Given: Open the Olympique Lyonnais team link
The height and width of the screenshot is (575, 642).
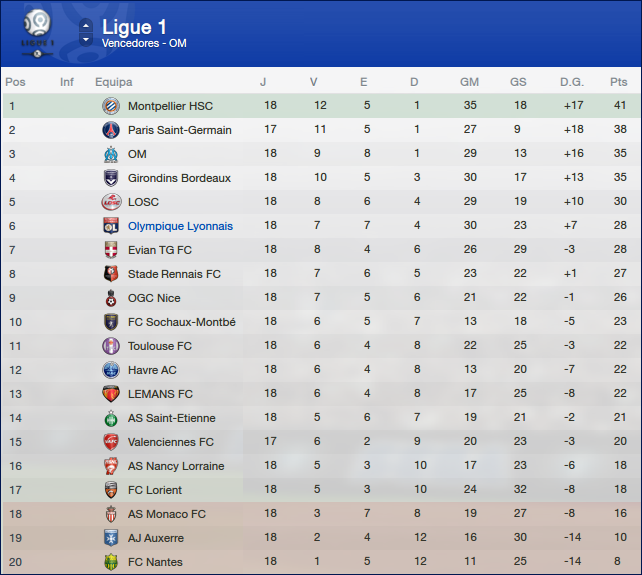Looking at the screenshot, I should pos(180,226).
